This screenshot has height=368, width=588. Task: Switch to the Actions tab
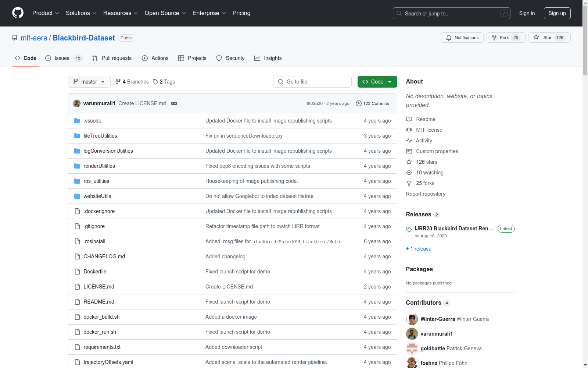click(x=155, y=58)
